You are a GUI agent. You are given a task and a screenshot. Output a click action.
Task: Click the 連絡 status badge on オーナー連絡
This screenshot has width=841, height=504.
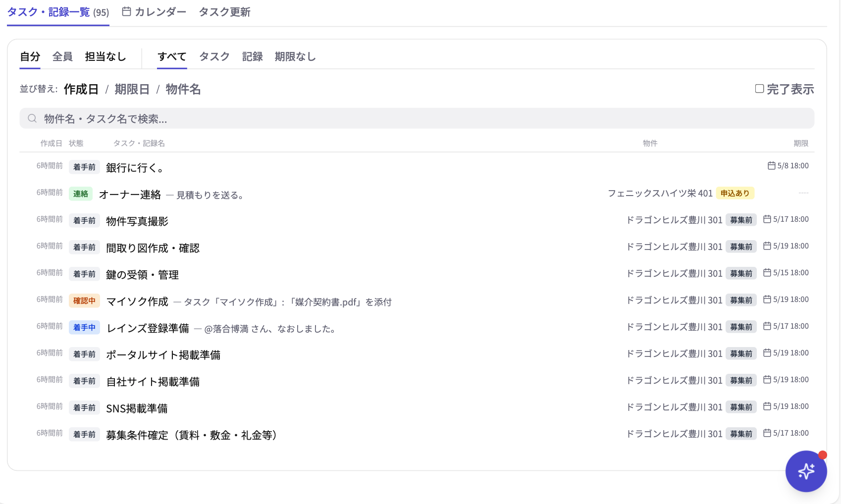(x=81, y=194)
